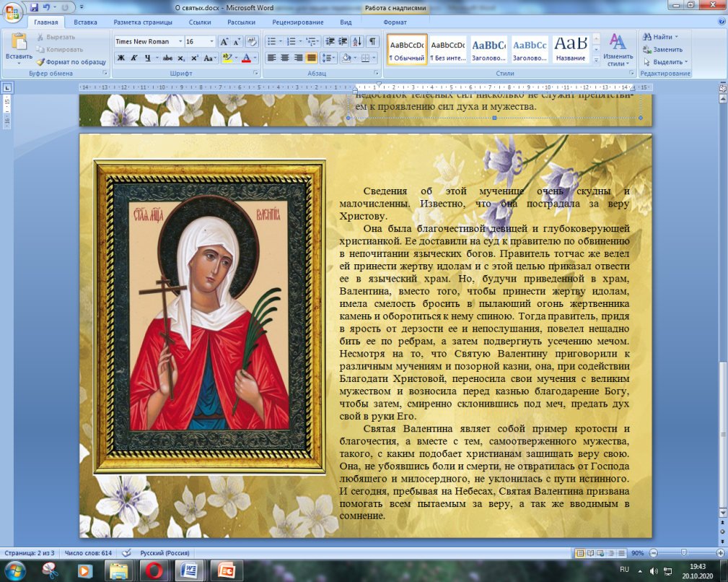Image resolution: width=728 pixels, height=582 pixels.
Task: Click the Format Painter brush icon
Action: [41, 62]
